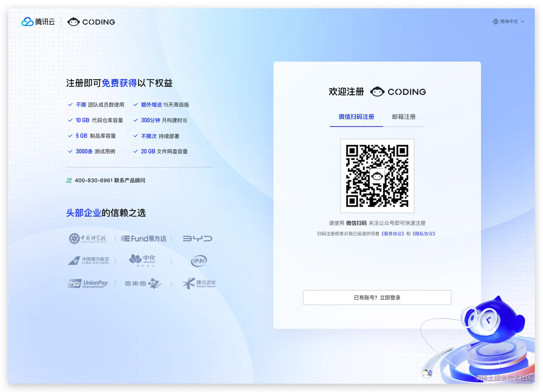Click the 中化 Sinochem logo
Viewport: 543px width, 392px height.
[x=143, y=260]
